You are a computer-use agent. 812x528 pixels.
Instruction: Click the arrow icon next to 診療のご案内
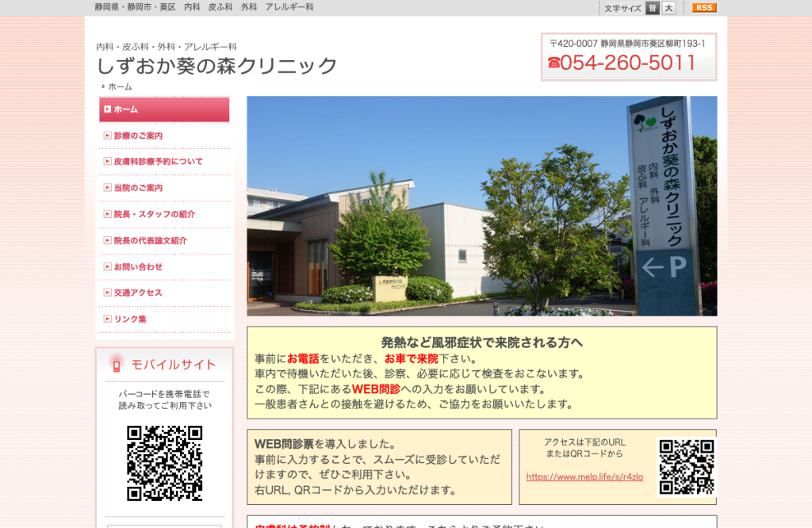tap(107, 136)
